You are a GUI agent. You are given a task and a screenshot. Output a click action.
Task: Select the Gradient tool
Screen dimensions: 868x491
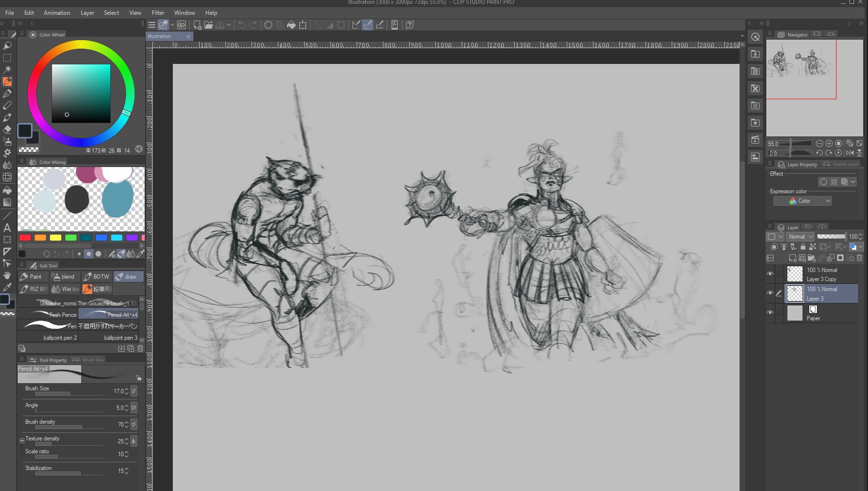pos(7,202)
